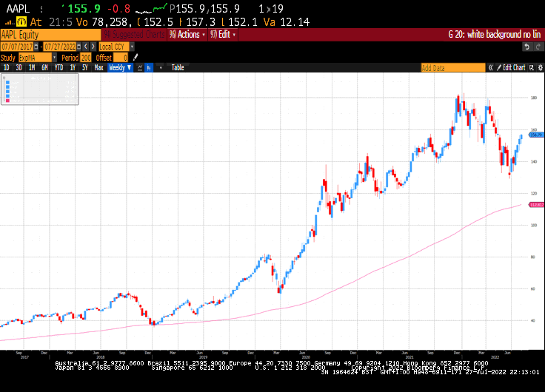Open the 96) Actions menu

(187, 34)
